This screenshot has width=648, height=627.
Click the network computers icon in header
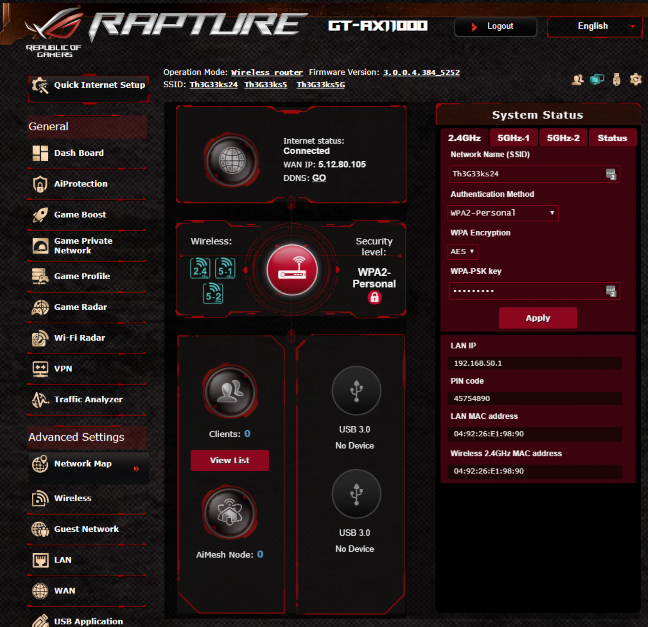pos(597,79)
